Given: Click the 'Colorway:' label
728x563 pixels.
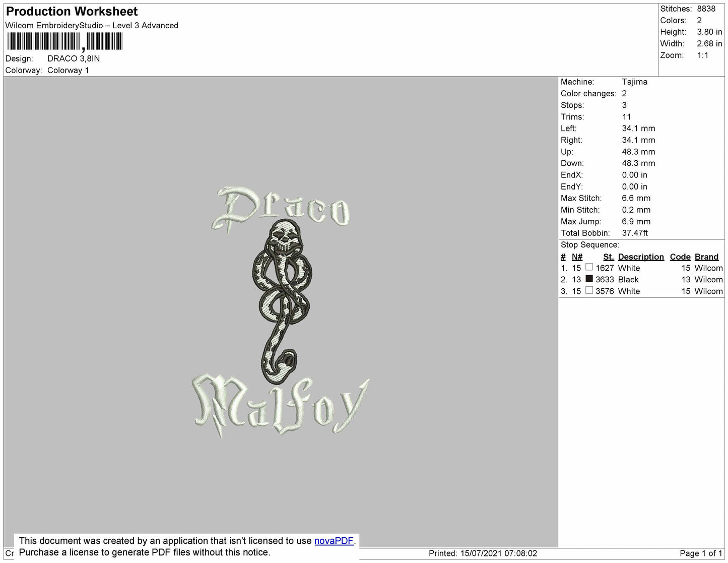Looking at the screenshot, I should pyautogui.click(x=24, y=70).
